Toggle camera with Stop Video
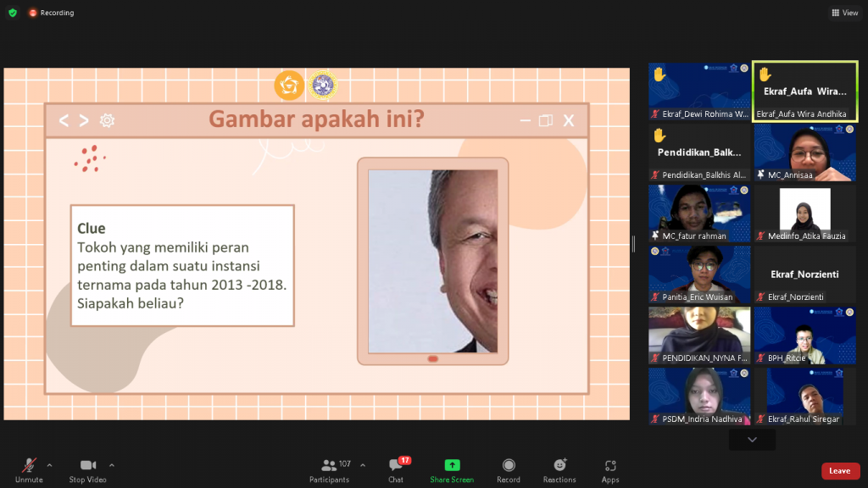This screenshot has height=488, width=868. point(87,470)
